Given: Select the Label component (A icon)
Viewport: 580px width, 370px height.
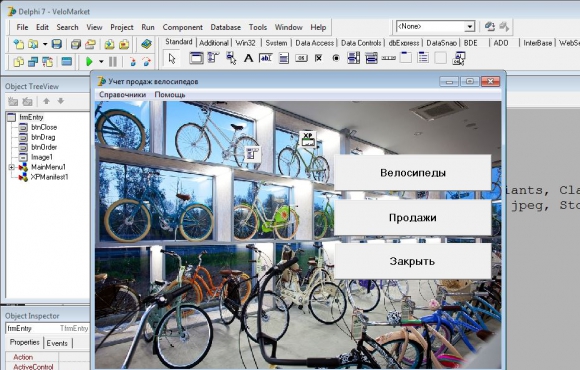Looking at the screenshot, I should click(249, 58).
